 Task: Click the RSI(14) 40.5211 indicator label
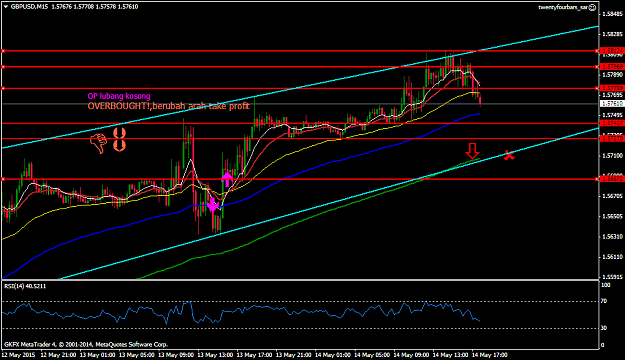coord(25,286)
